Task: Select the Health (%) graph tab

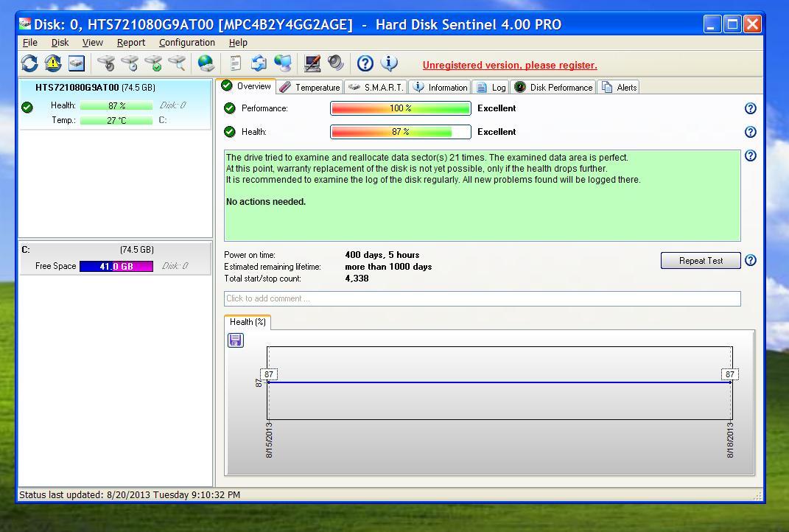Action: pyautogui.click(x=248, y=322)
